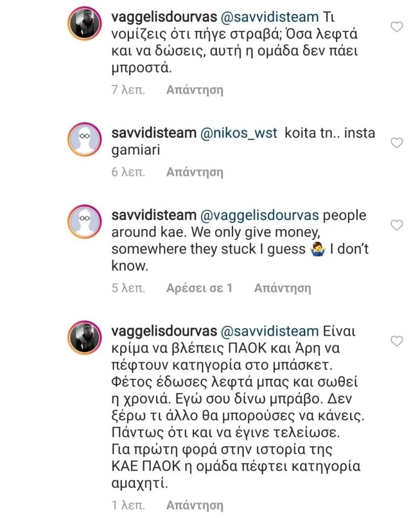This screenshot has height=518, width=420.
Task: Tap the heart on the last long comment
Action: [396, 342]
